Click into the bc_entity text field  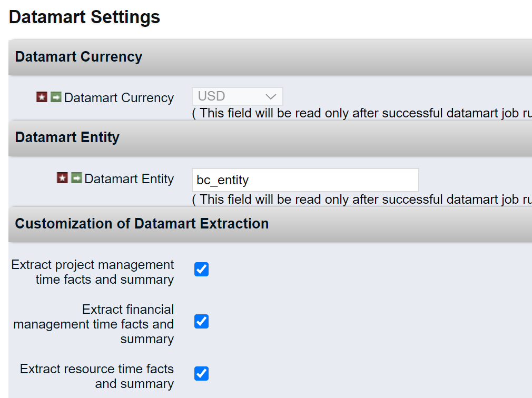305,180
